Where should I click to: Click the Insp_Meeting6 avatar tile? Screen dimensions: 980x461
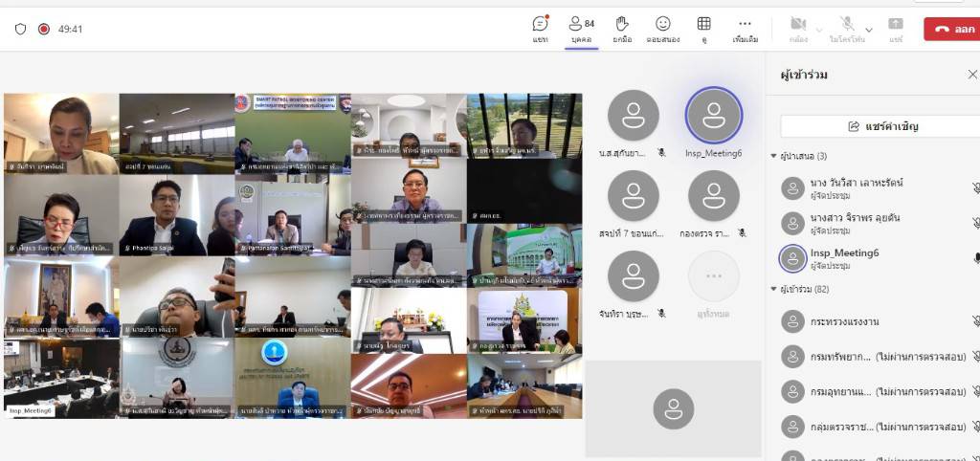[x=714, y=116]
